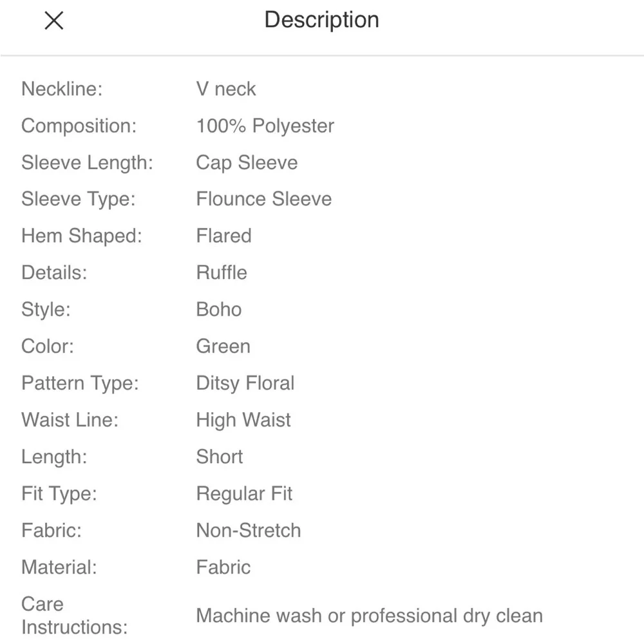Select the Pattern Type label
This screenshot has width=644, height=644.
[x=80, y=383]
